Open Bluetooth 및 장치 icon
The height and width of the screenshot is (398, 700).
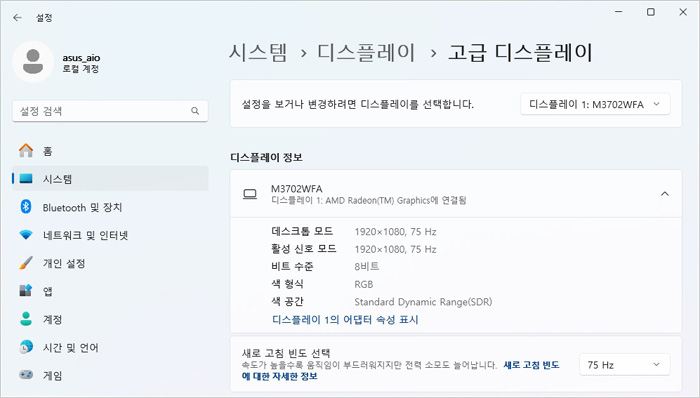pyautogui.click(x=26, y=207)
